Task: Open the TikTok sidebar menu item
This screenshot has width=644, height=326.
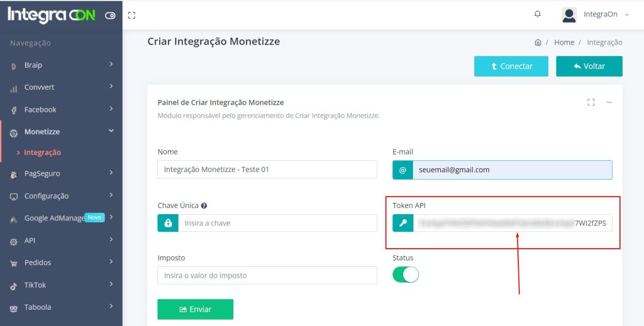Action: (x=61, y=285)
